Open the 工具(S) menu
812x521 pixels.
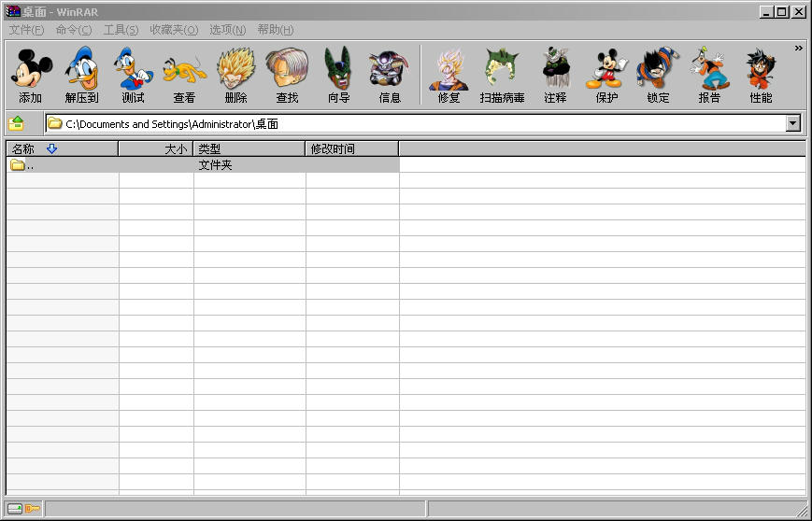pos(121,30)
